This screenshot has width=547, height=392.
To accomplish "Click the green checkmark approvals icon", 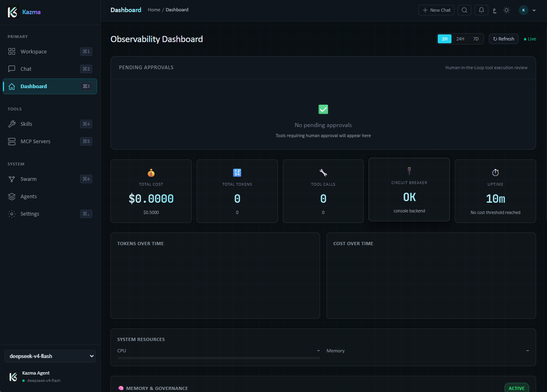I will pyautogui.click(x=323, y=109).
